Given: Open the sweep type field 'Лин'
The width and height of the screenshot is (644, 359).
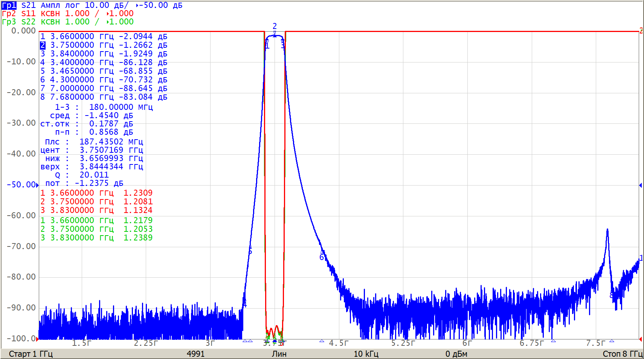Looking at the screenshot, I should point(279,354).
